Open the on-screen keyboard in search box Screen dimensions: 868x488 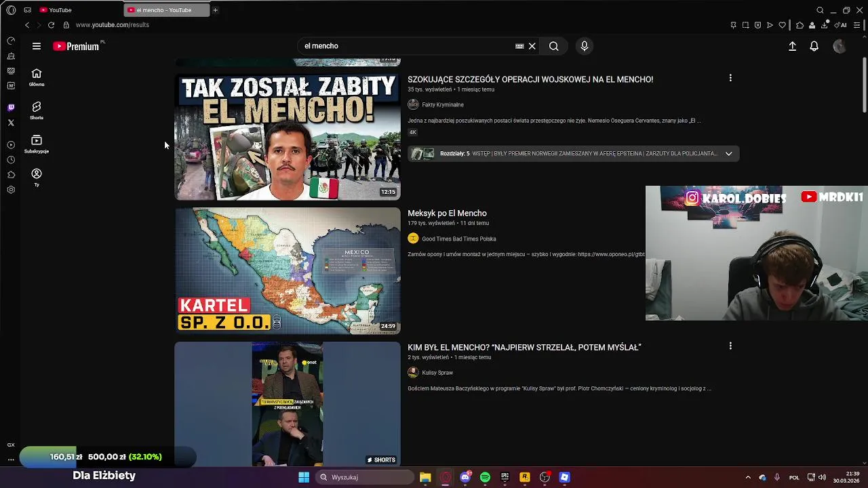pyautogui.click(x=519, y=46)
